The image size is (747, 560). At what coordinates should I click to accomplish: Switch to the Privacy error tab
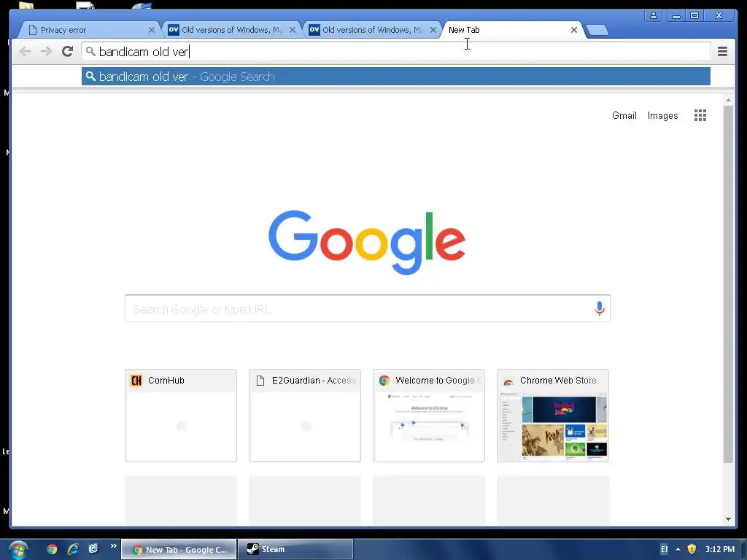pos(88,30)
